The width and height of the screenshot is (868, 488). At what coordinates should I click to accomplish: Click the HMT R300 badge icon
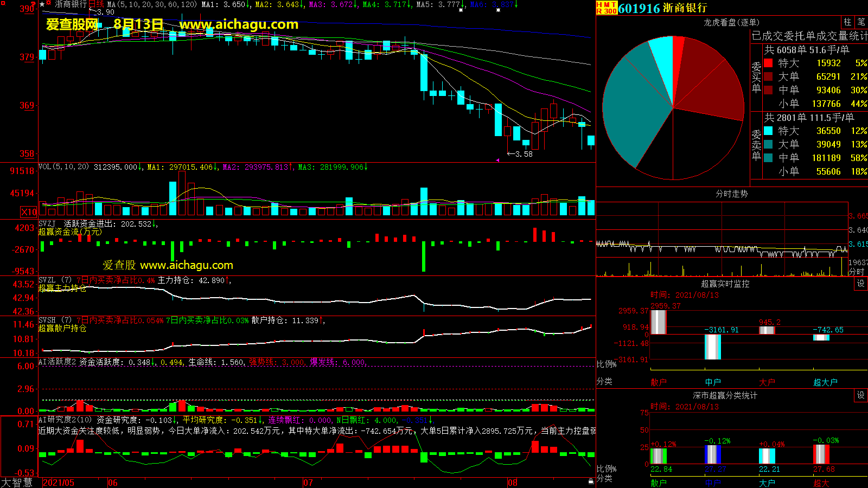607,8
